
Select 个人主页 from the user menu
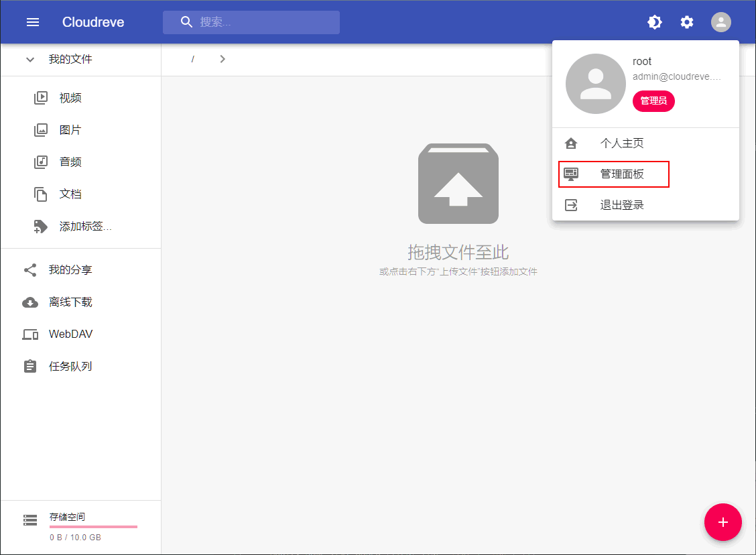pyautogui.click(x=622, y=143)
